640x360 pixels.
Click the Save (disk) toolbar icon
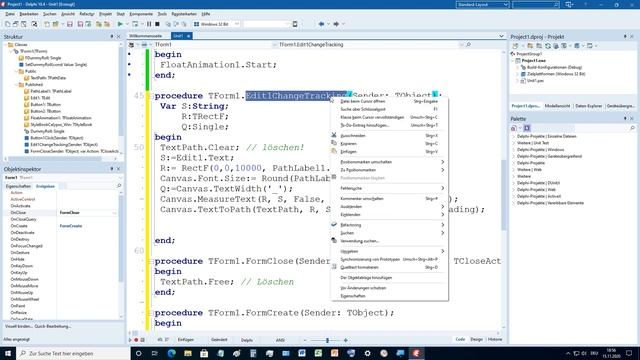[70, 24]
